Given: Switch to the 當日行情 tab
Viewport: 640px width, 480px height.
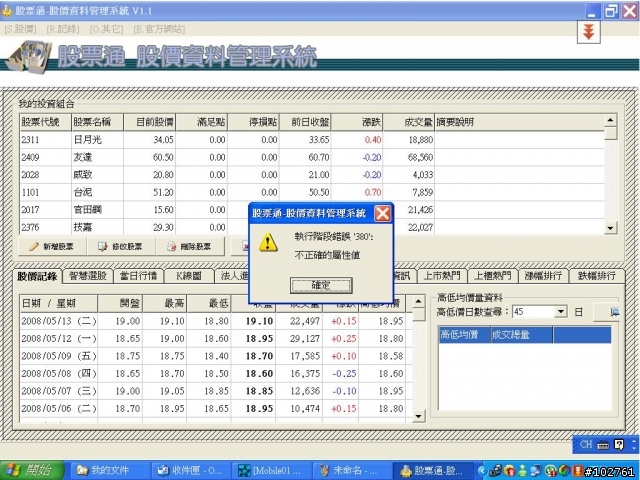Looking at the screenshot, I should pyautogui.click(x=138, y=276).
